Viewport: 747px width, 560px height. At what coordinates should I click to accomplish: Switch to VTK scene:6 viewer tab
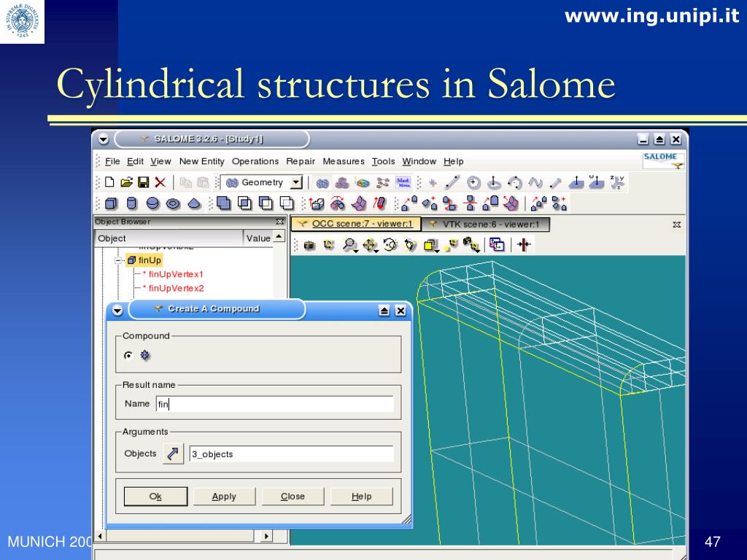pyautogui.click(x=485, y=225)
